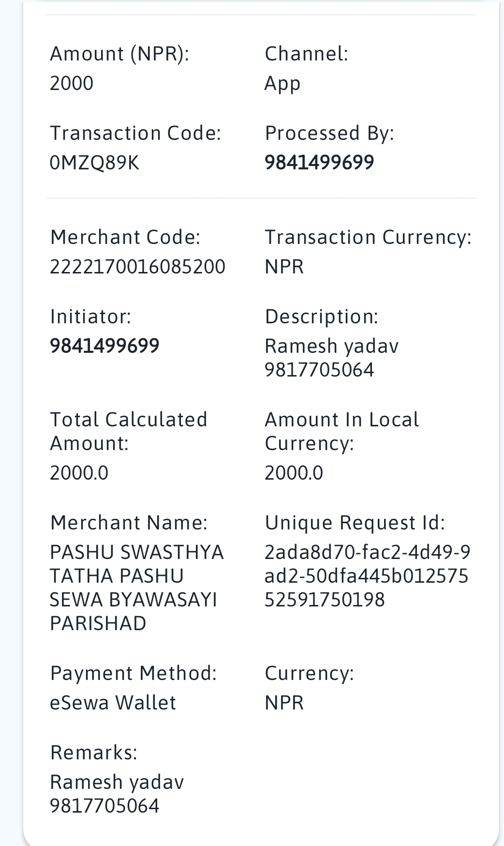Image resolution: width=504 pixels, height=846 pixels.
Task: Tap the Currency value NPR at bottom
Action: tap(284, 703)
